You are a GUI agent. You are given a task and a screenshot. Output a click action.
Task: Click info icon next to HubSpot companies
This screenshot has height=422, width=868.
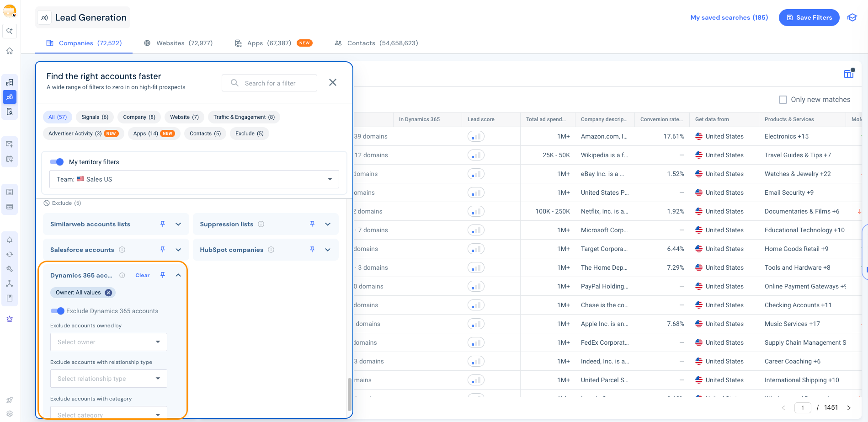[271, 250]
